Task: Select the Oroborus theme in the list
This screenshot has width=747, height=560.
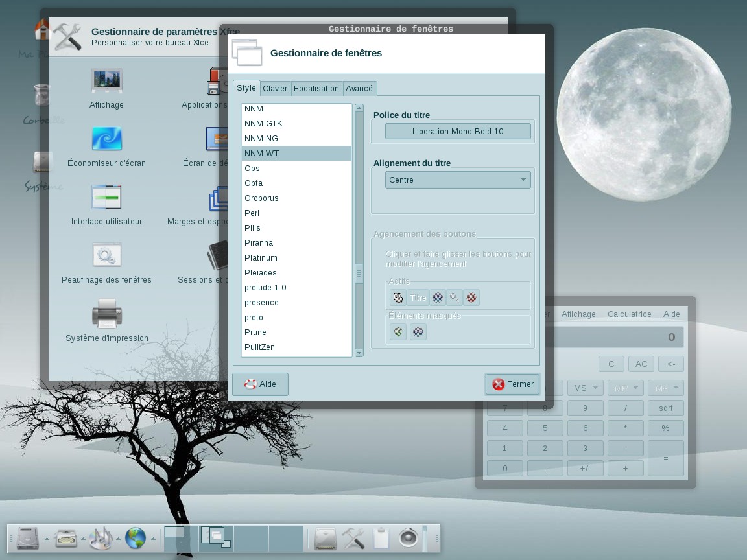Action: tap(296, 198)
